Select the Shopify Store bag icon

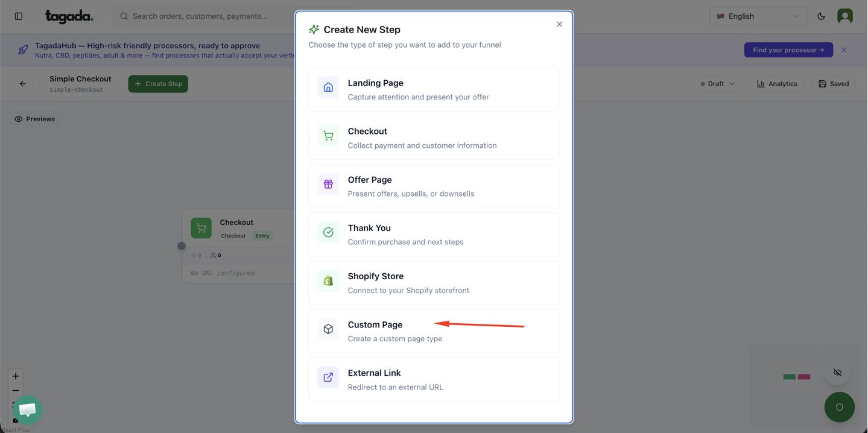point(328,280)
